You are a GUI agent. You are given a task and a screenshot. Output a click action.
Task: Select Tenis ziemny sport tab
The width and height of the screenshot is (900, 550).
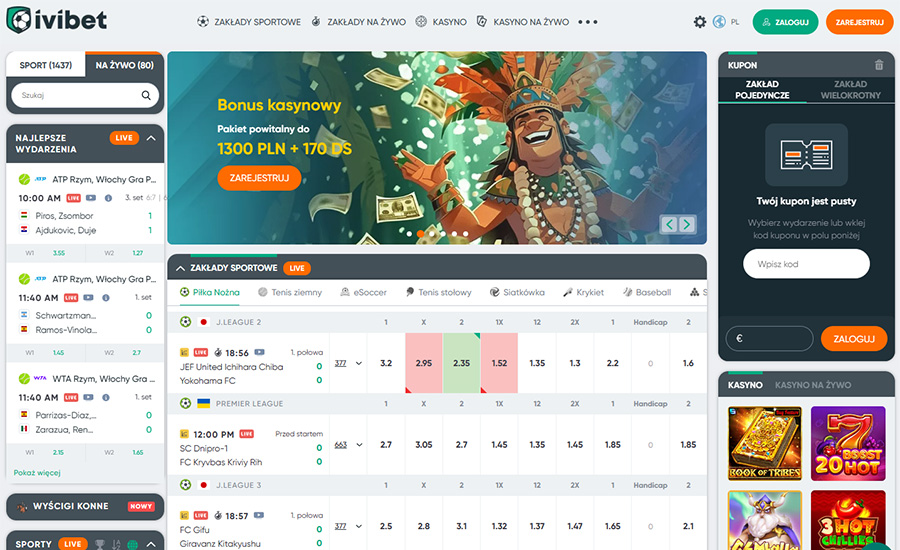(x=290, y=292)
